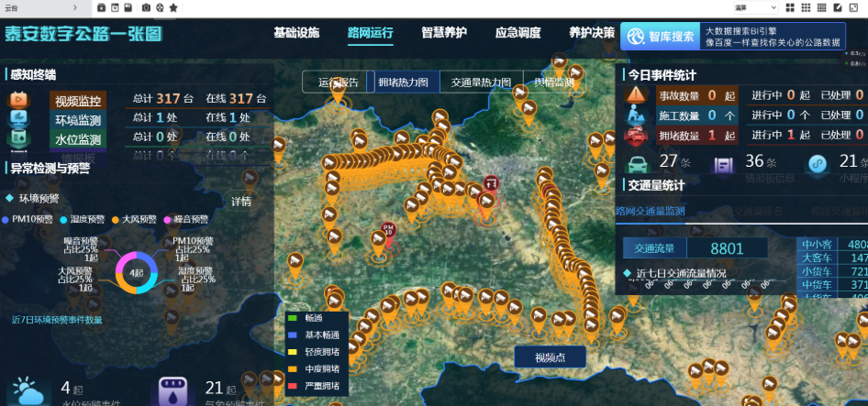Click the 智库搜索 search banner button
The height and width of the screenshot is (406, 868).
pyautogui.click(x=660, y=37)
